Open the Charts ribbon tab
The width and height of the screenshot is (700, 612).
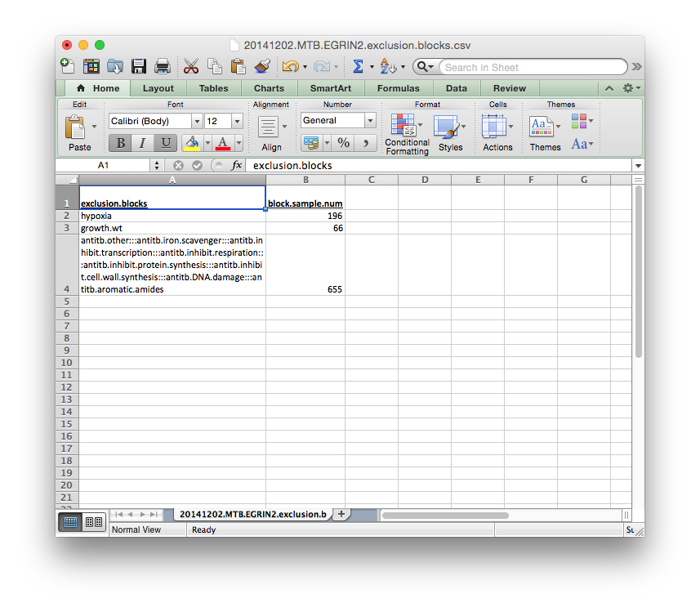click(269, 88)
